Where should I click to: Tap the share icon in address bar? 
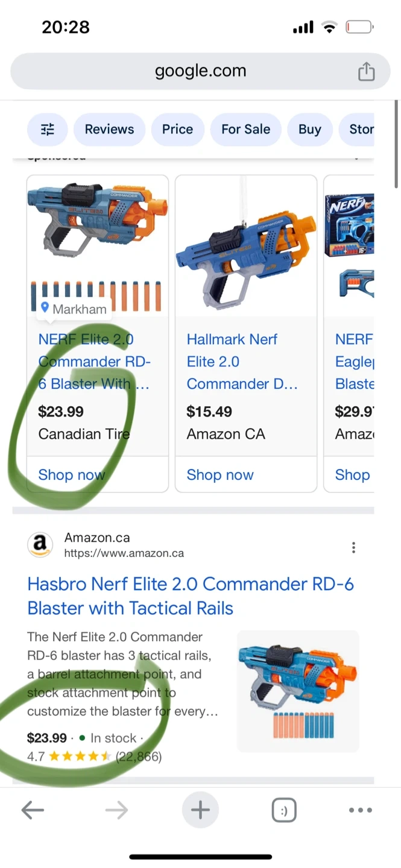point(366,72)
